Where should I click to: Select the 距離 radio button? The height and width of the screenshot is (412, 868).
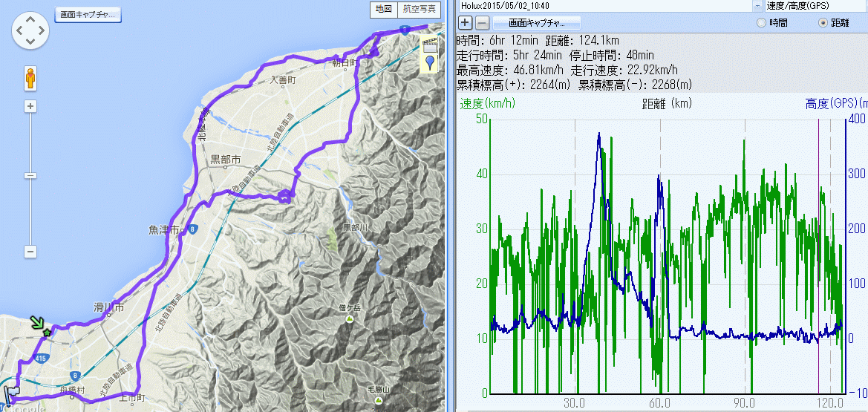pyautogui.click(x=822, y=23)
